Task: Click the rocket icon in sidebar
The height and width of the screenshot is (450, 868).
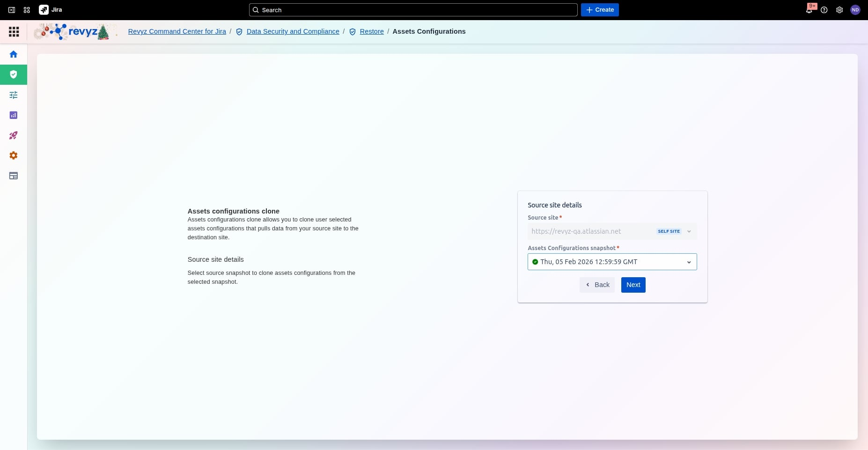Action: pyautogui.click(x=14, y=135)
